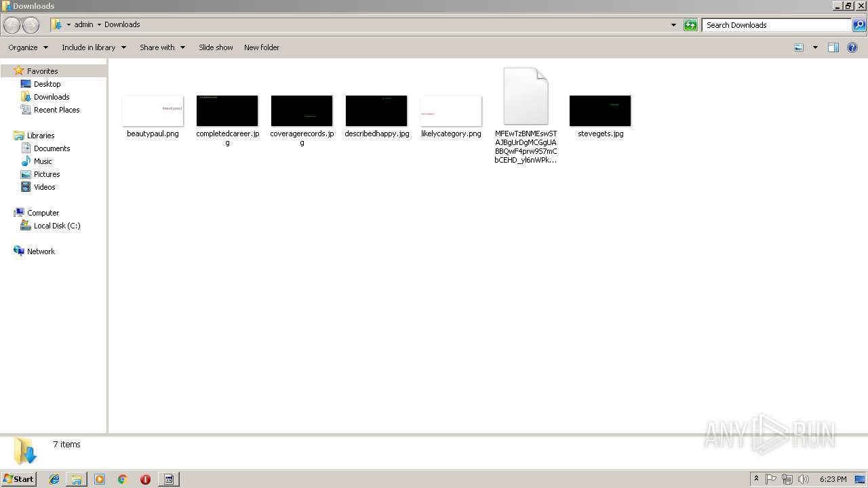Click the 6:23 PM clock

(x=833, y=479)
